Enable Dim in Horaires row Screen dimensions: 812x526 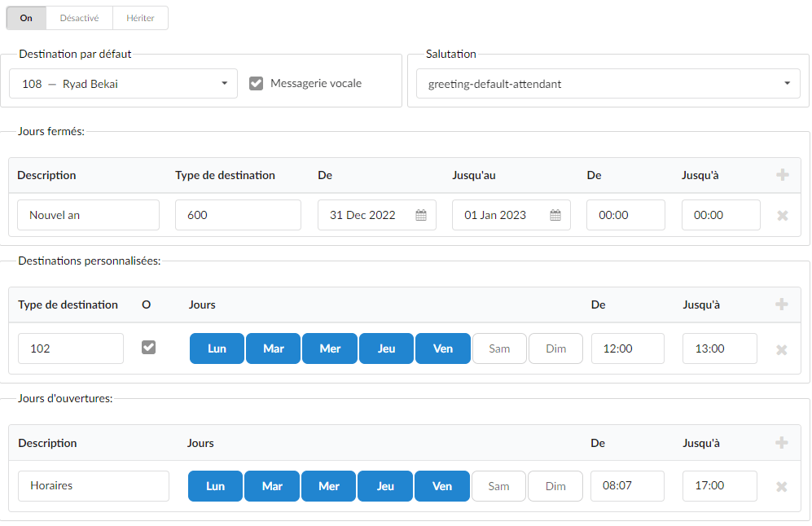[x=555, y=486]
